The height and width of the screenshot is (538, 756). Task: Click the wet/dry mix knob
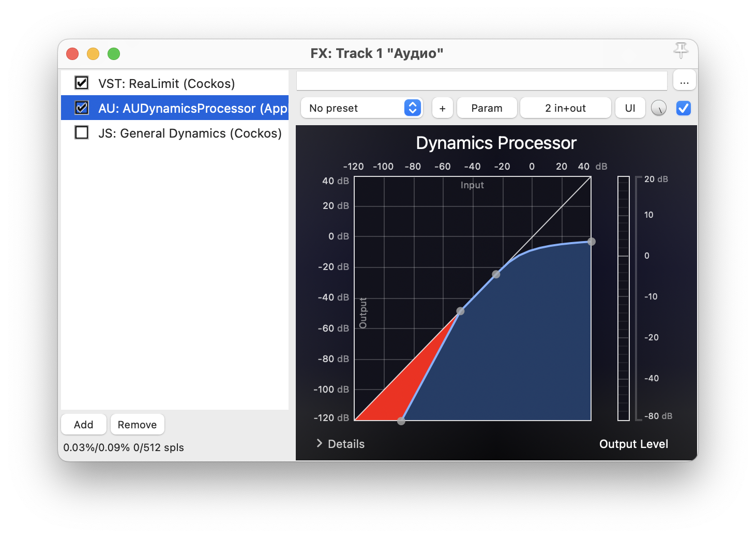coord(659,108)
